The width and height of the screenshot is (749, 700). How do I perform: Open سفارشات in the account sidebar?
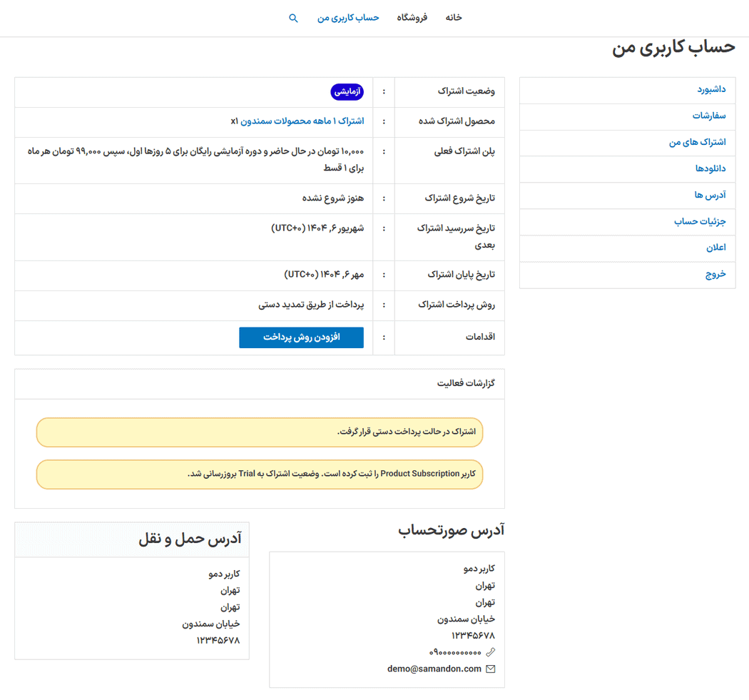coord(709,116)
